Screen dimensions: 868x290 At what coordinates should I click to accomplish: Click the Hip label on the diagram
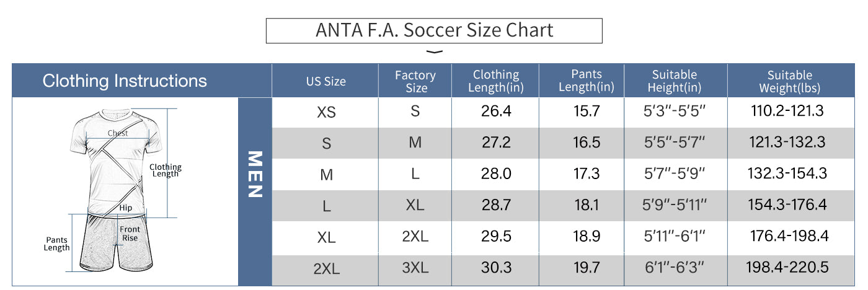[126, 208]
